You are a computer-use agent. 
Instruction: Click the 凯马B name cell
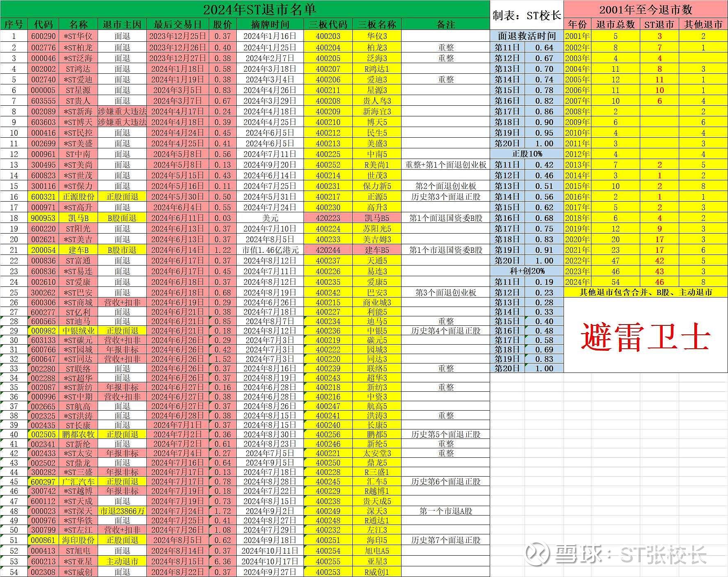pyautogui.click(x=78, y=218)
